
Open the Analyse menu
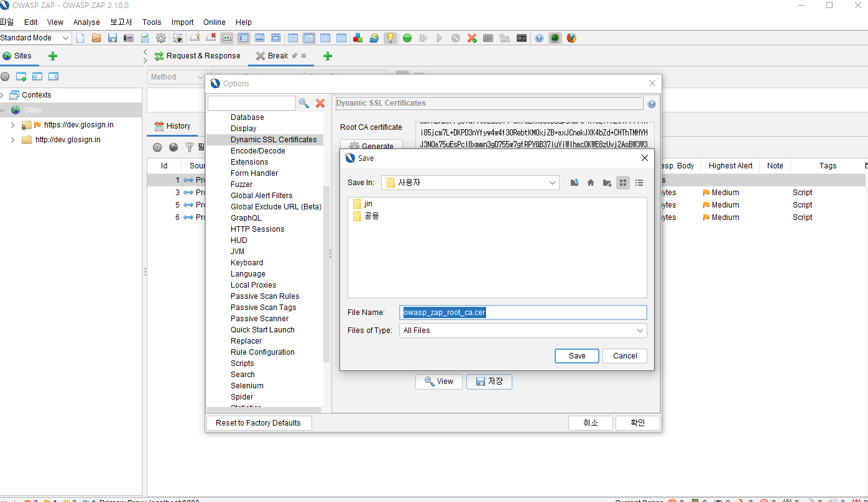tap(86, 22)
